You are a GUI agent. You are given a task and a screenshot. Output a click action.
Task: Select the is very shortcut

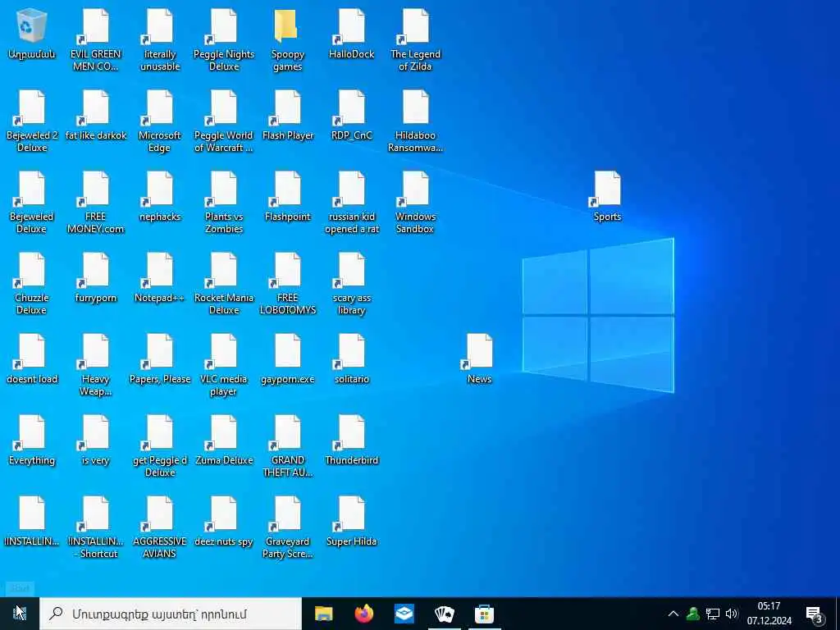click(x=96, y=441)
